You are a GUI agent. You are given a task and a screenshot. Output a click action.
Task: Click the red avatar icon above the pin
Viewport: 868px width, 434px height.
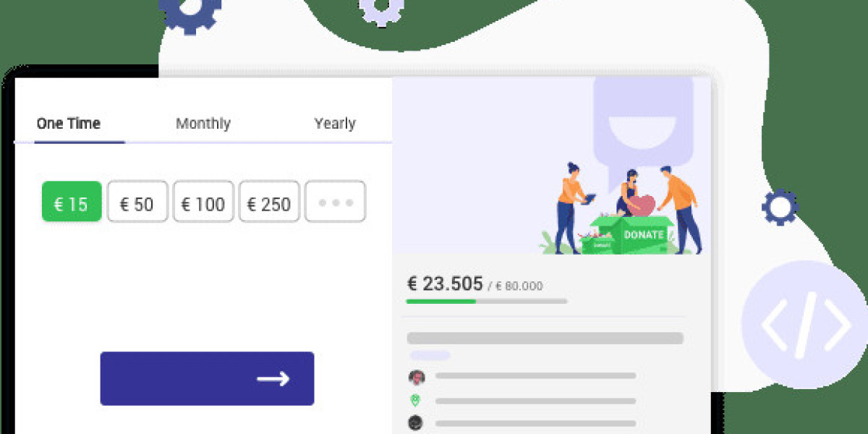point(416,377)
